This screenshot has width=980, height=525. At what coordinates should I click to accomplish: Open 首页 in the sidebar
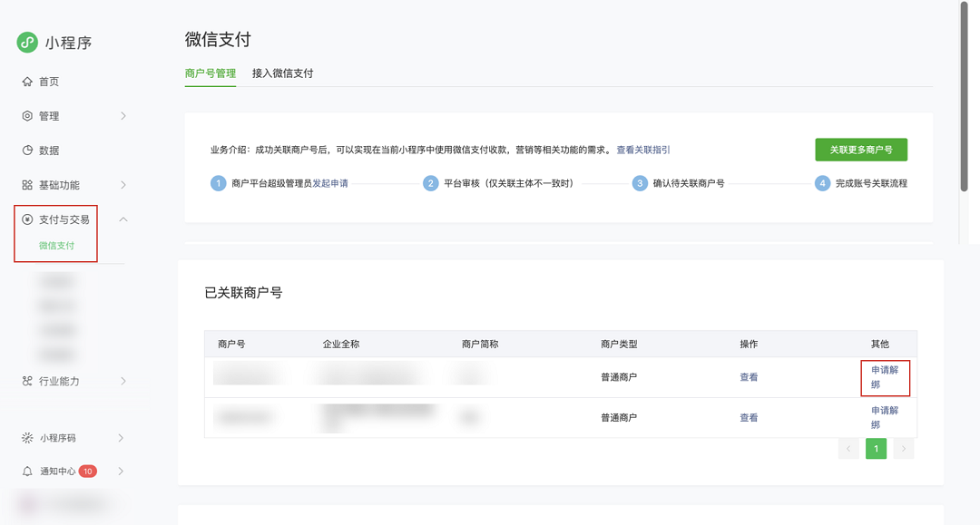tap(49, 82)
